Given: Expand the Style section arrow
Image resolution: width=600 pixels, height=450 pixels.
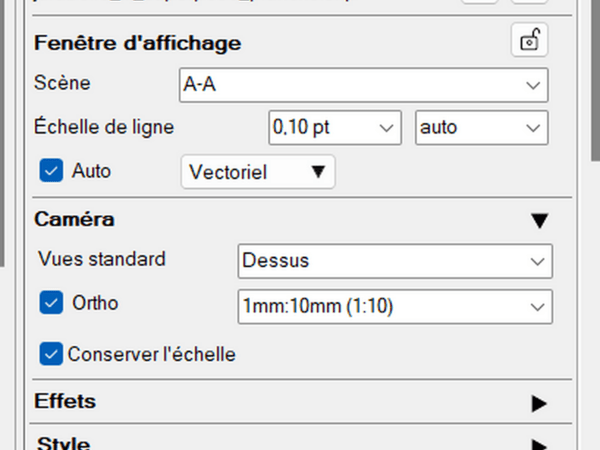Looking at the screenshot, I should click(540, 444).
